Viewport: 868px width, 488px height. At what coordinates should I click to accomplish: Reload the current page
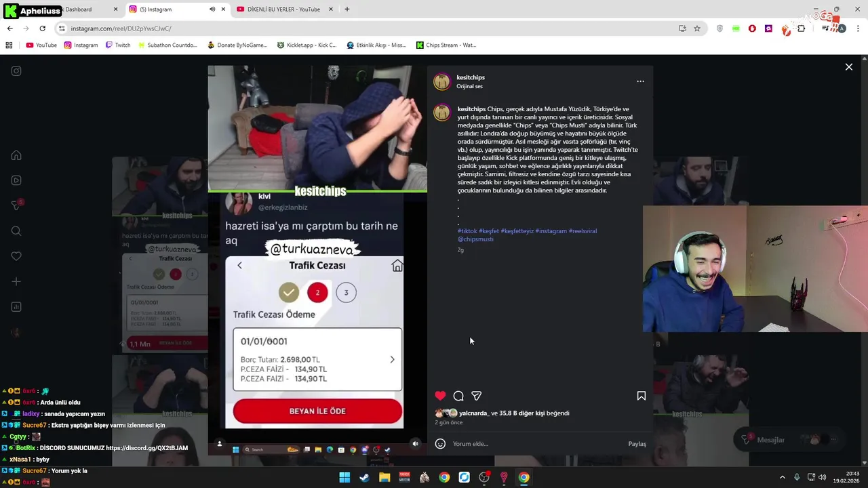point(42,28)
